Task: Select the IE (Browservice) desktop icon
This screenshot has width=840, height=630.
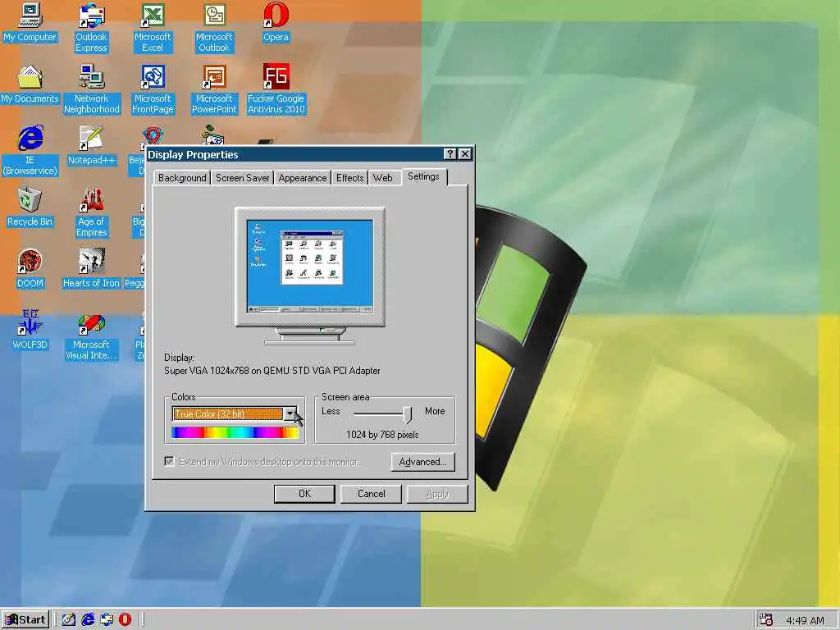Action: (30, 151)
